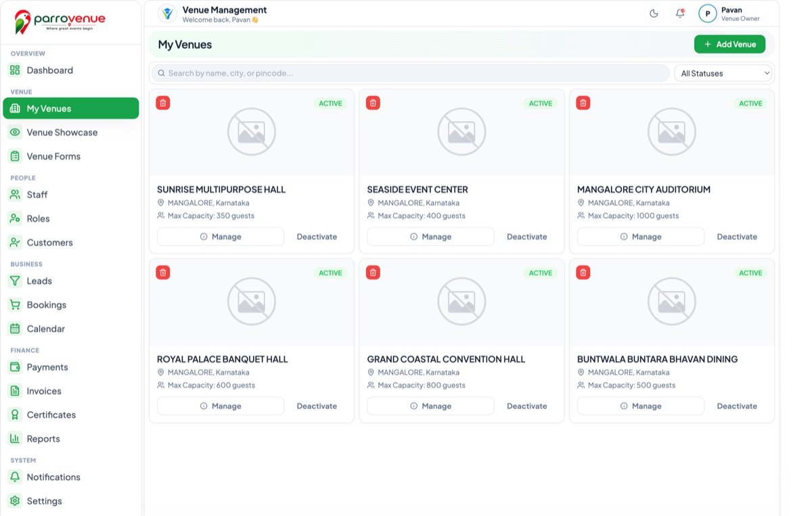812x516 pixels.
Task: Click ACTIVE badge on Grand Coastal Convention Hall
Action: point(541,273)
